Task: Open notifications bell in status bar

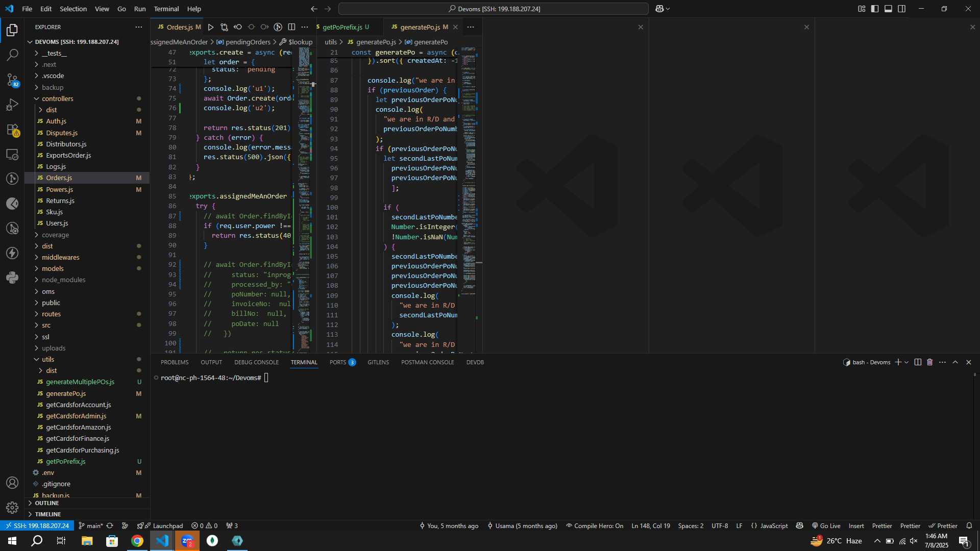Action: pyautogui.click(x=969, y=525)
